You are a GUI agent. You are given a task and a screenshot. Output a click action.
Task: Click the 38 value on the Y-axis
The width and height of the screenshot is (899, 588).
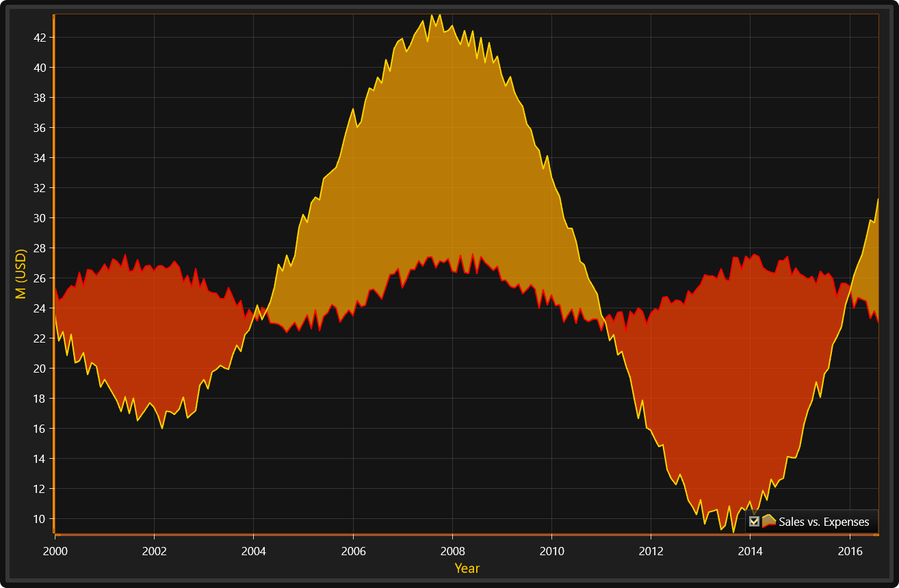point(40,98)
